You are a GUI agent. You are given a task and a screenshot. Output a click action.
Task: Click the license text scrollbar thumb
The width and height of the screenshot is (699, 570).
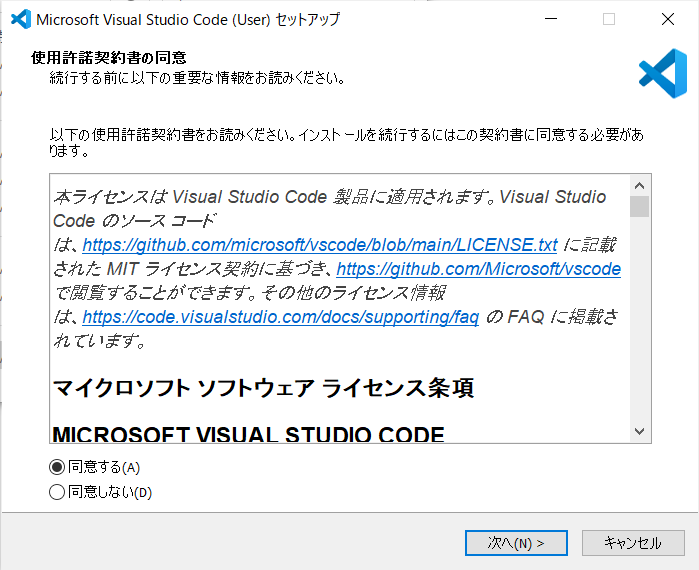(x=640, y=206)
